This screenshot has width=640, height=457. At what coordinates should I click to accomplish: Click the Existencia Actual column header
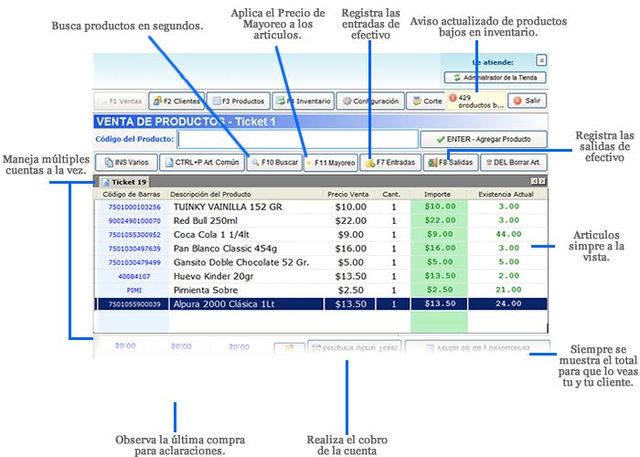click(506, 194)
